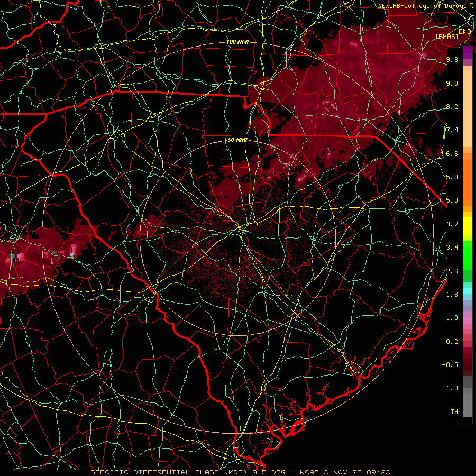Click the "8 NOV 25" date text
Viewport: 476px width, 476px height.
342,472
